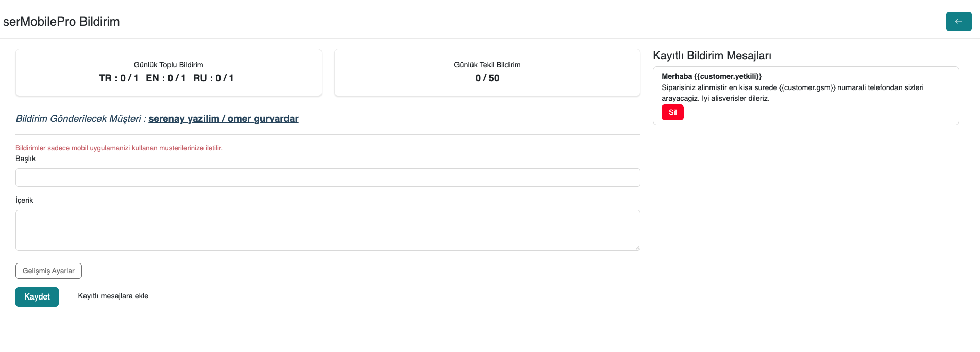Click the saved message body text
Image resolution: width=980 pixels, height=352 pixels.
(x=792, y=93)
